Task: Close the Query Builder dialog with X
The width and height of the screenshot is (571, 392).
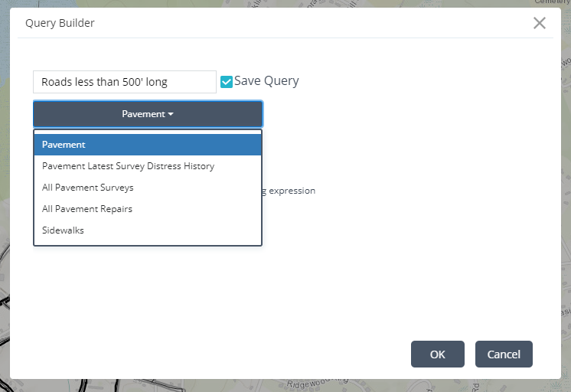Action: (x=540, y=23)
